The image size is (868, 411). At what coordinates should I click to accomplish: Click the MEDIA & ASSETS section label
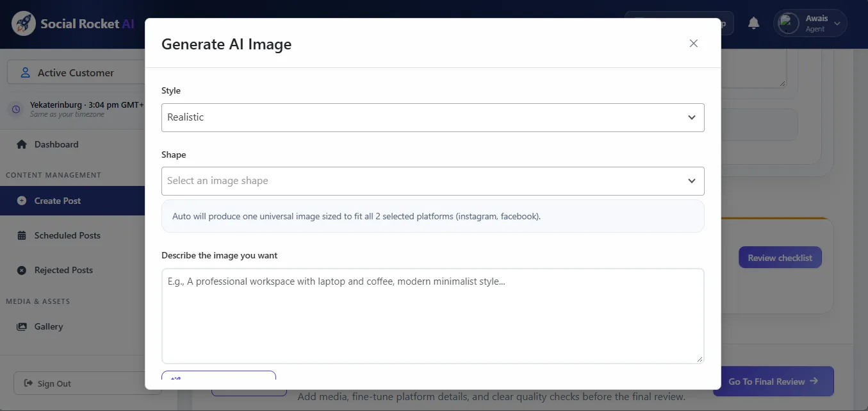[x=38, y=301]
